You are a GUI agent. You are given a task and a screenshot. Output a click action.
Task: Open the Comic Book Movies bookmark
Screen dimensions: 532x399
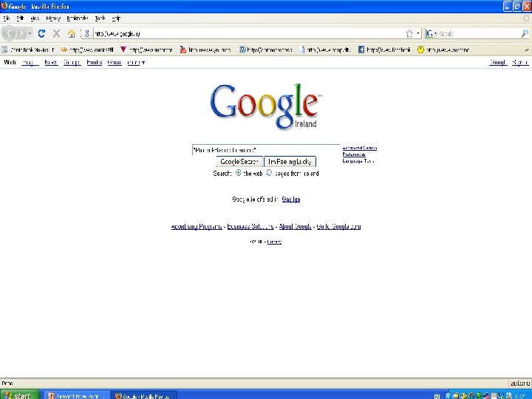click(28, 50)
